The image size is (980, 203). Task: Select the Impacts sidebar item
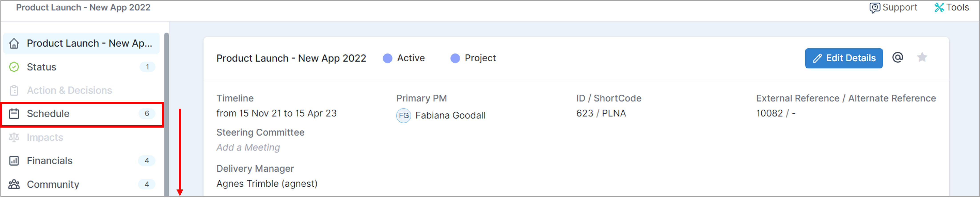[82, 137]
